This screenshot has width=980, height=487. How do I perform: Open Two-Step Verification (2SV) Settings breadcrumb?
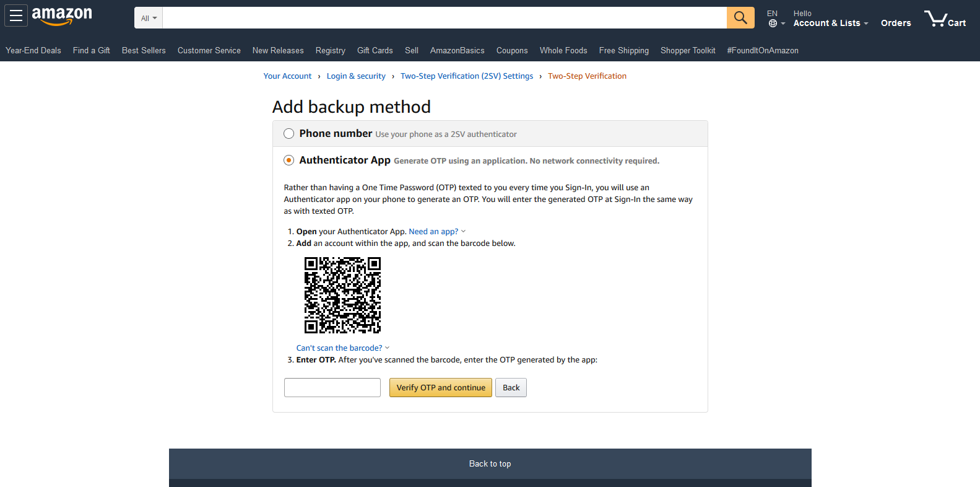[x=467, y=76]
